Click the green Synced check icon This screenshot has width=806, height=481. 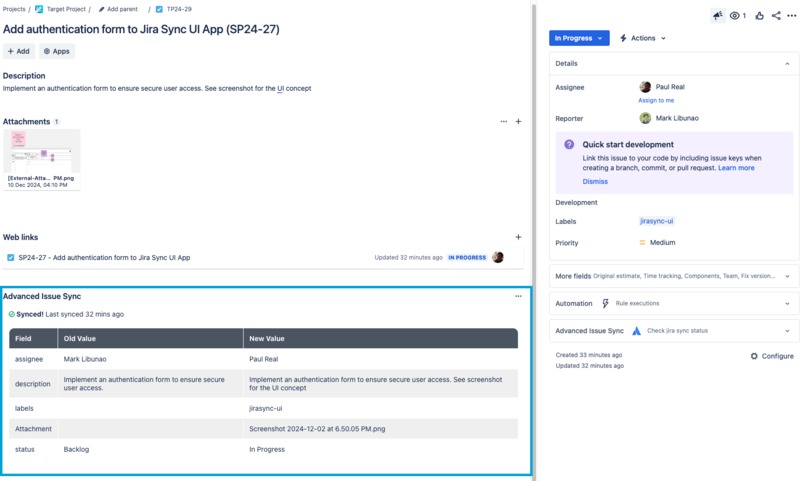pyautogui.click(x=11, y=314)
